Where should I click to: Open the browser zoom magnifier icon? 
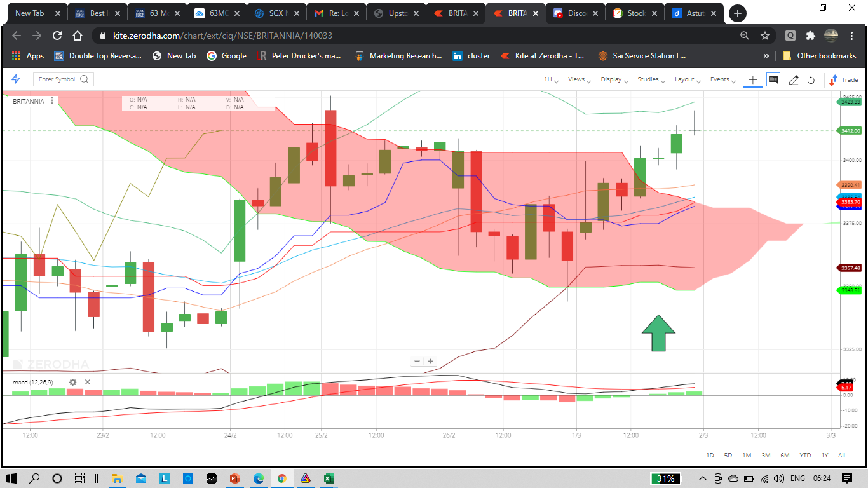745,36
